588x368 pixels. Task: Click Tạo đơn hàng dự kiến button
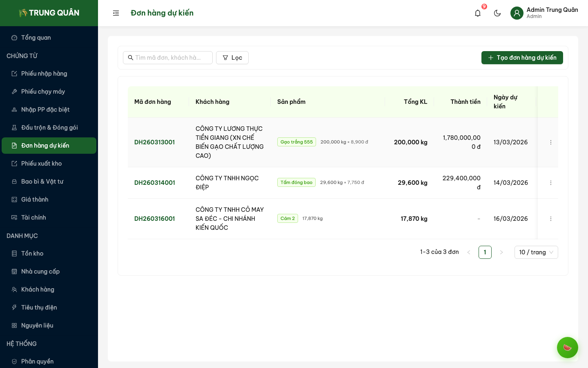(522, 58)
